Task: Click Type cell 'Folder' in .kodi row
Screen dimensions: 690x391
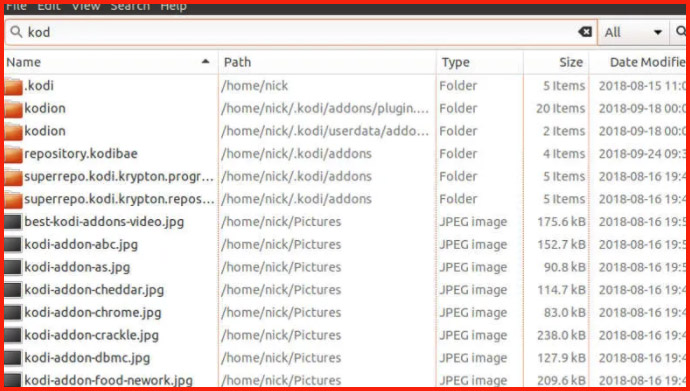Action: click(458, 85)
